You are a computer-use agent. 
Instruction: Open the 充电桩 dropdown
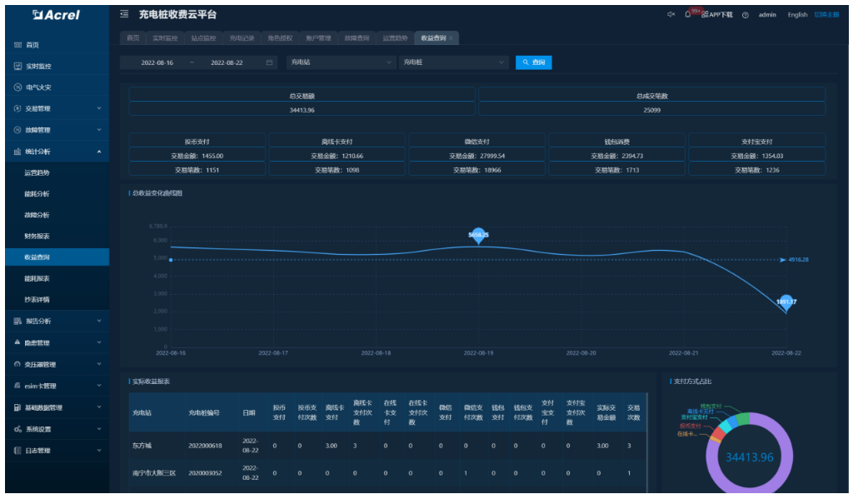coord(452,62)
